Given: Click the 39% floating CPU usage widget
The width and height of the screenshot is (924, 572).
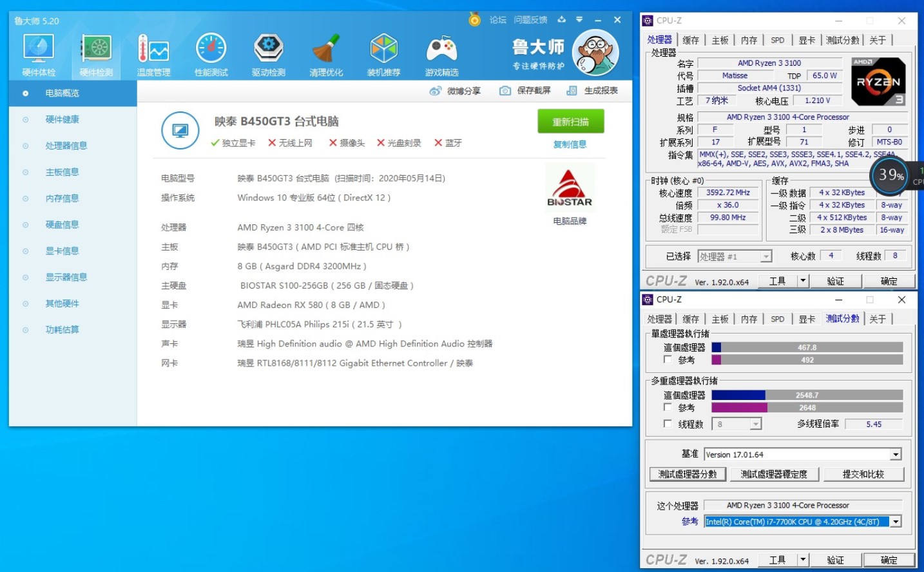Looking at the screenshot, I should pos(892,175).
